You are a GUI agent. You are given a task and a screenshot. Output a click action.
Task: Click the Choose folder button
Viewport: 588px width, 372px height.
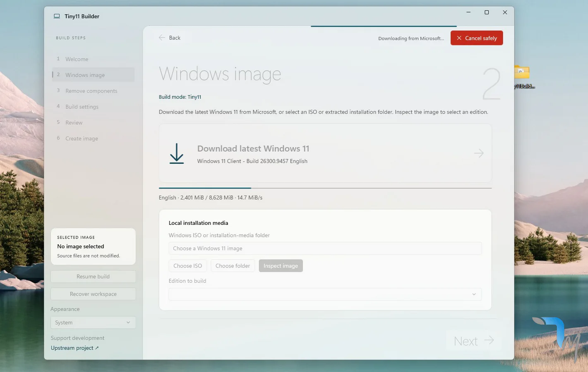click(233, 266)
